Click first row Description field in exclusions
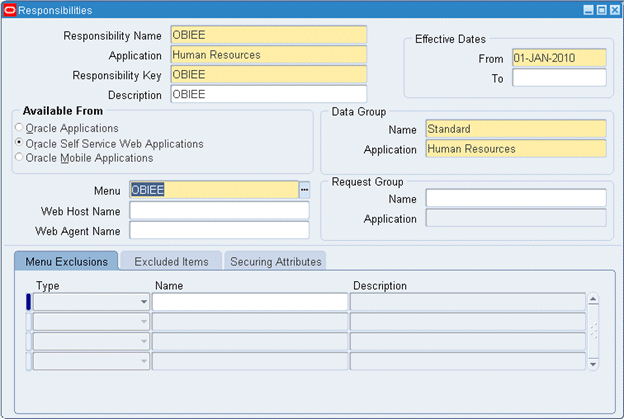The height and width of the screenshot is (419, 624). tap(468, 302)
